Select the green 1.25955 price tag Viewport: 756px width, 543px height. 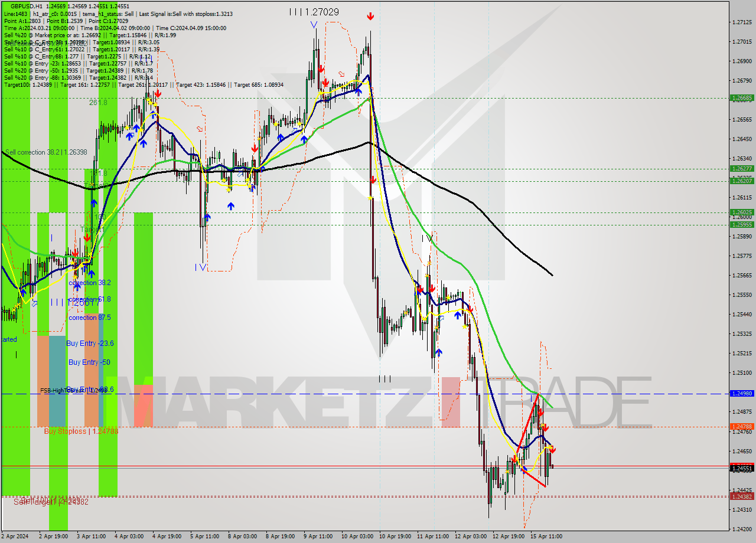pyautogui.click(x=741, y=224)
